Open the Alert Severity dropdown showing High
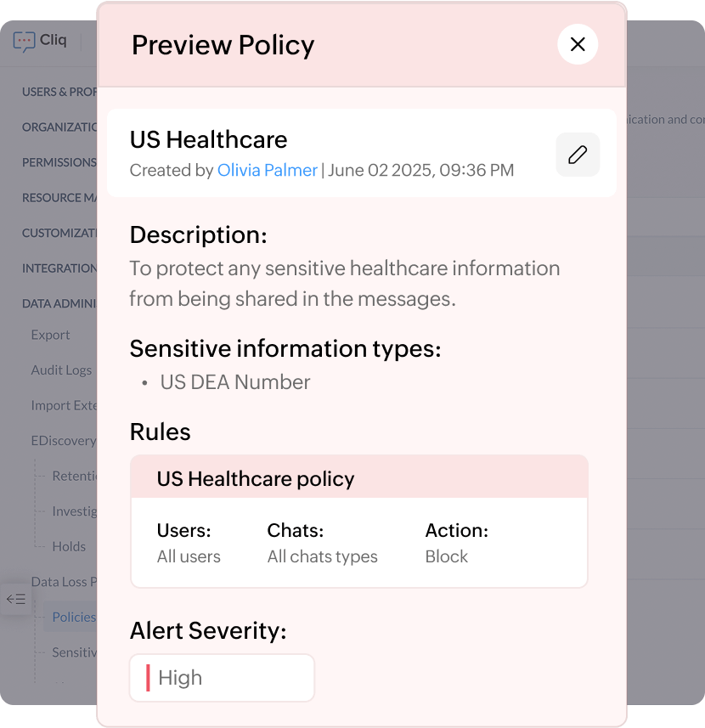 click(221, 677)
